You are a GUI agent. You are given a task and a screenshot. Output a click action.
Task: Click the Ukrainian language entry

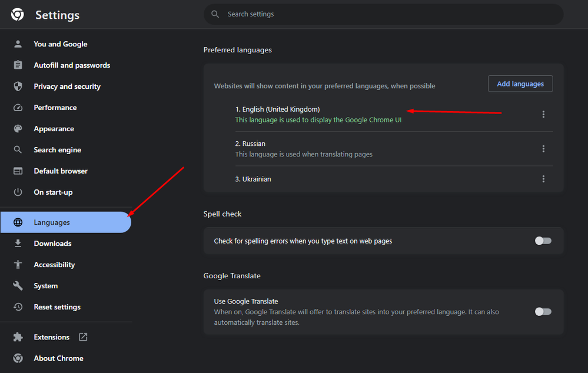253,179
